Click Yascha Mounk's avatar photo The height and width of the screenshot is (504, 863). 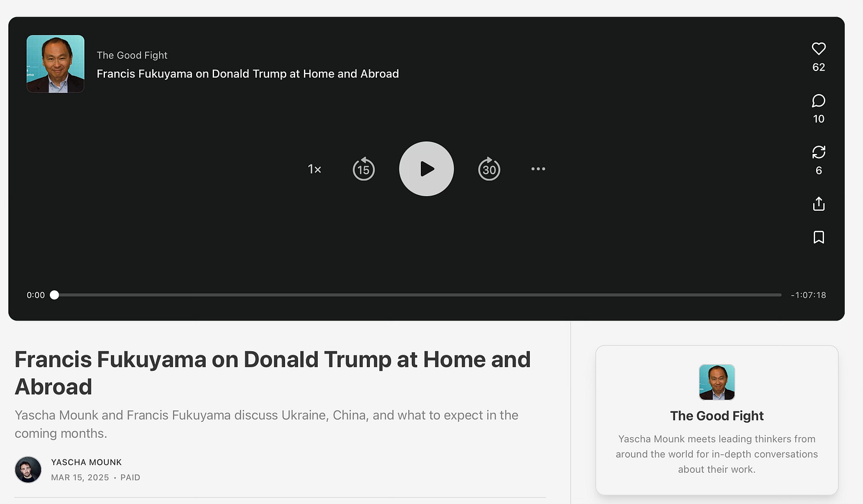(x=28, y=470)
